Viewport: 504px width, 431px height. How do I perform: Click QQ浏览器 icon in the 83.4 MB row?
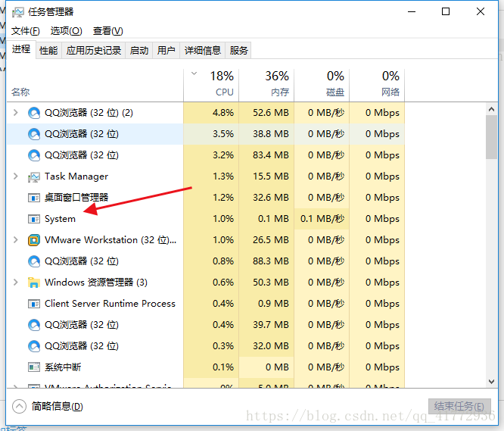34,155
